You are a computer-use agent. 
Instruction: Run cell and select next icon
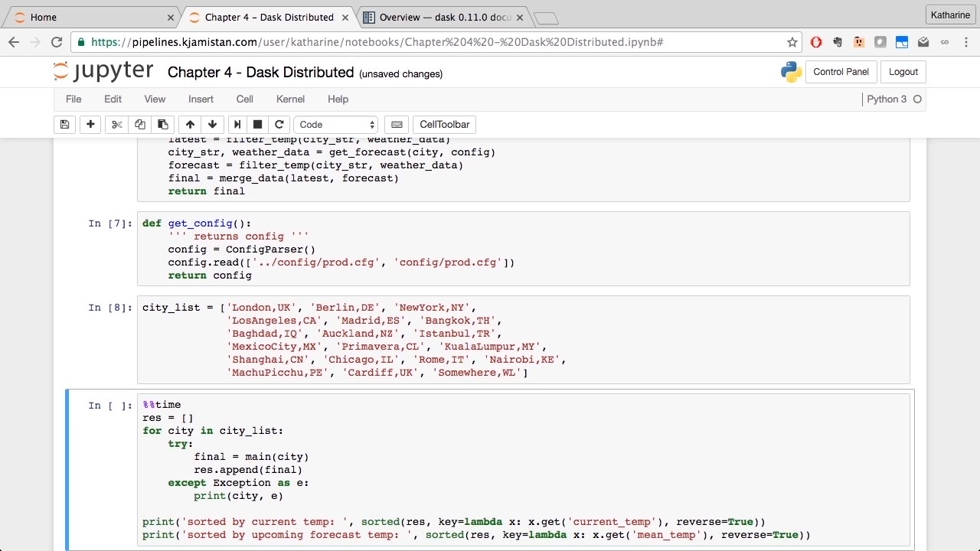[x=237, y=125]
